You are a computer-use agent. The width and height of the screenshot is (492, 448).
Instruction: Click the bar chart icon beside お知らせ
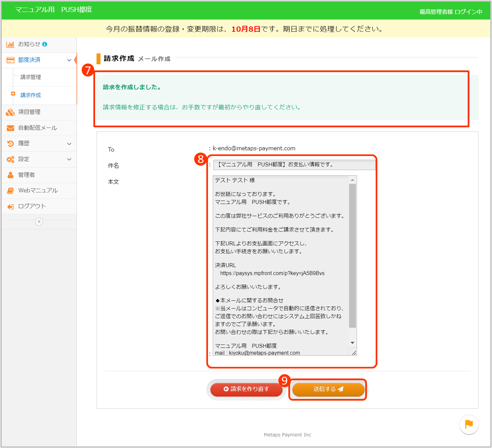pyautogui.click(x=10, y=44)
